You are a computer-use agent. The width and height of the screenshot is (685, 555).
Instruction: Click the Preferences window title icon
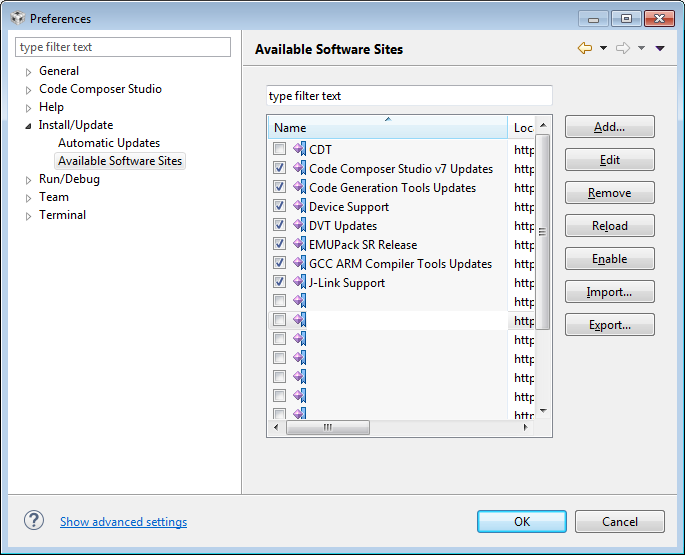[x=18, y=18]
